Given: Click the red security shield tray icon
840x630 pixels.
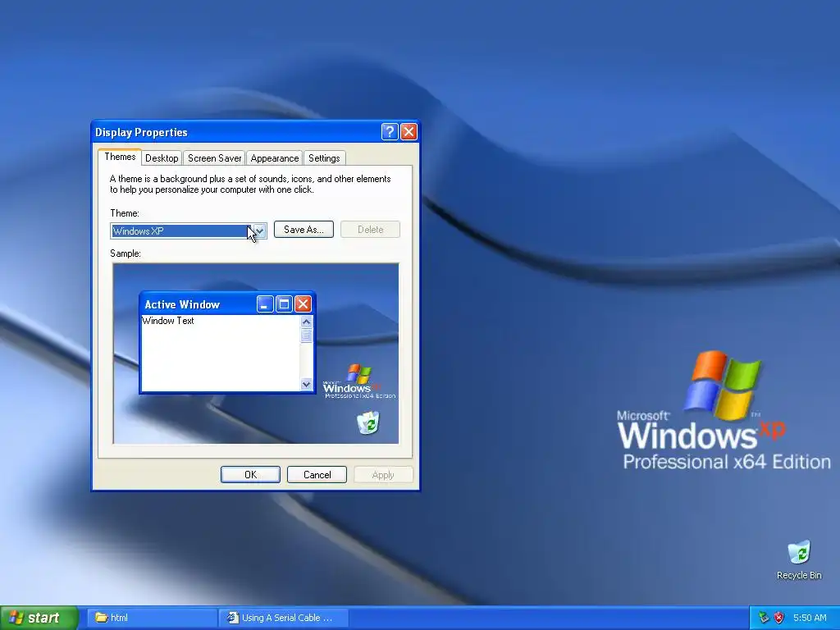Looking at the screenshot, I should coord(779,618).
